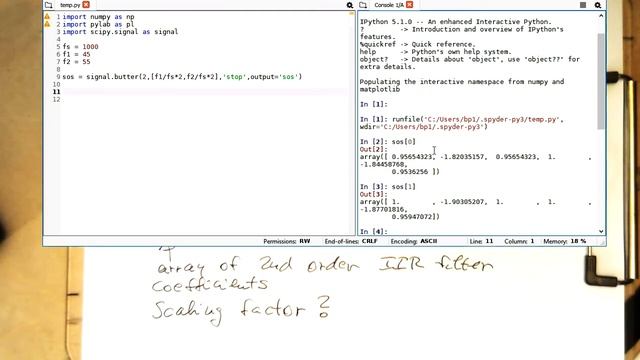
Task: Close the Console 1/A tab
Action: coord(409,4)
